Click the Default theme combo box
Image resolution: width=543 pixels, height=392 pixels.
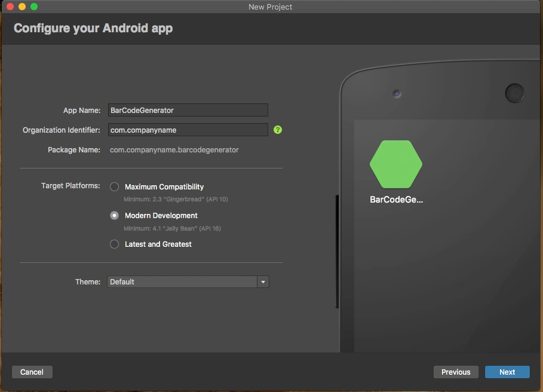[x=188, y=282]
